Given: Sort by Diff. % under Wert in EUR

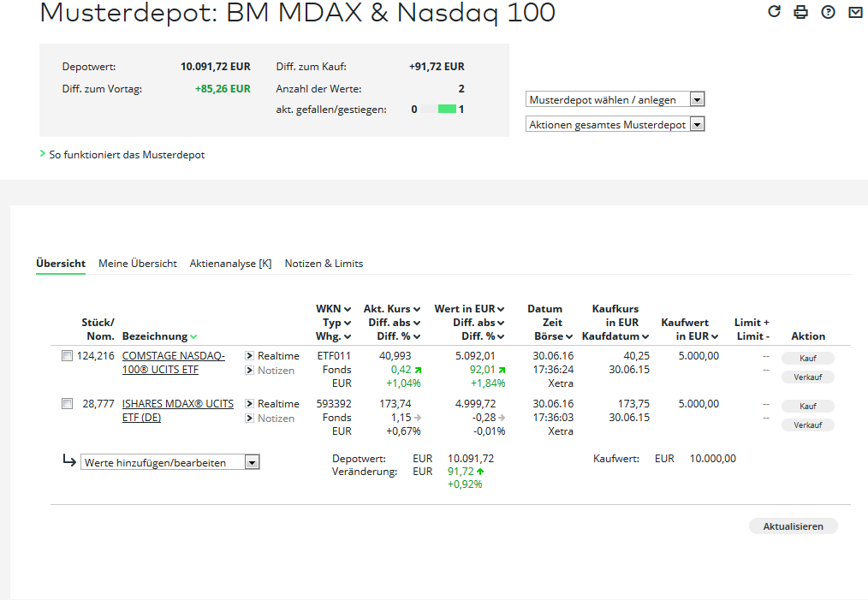Looking at the screenshot, I should (483, 336).
